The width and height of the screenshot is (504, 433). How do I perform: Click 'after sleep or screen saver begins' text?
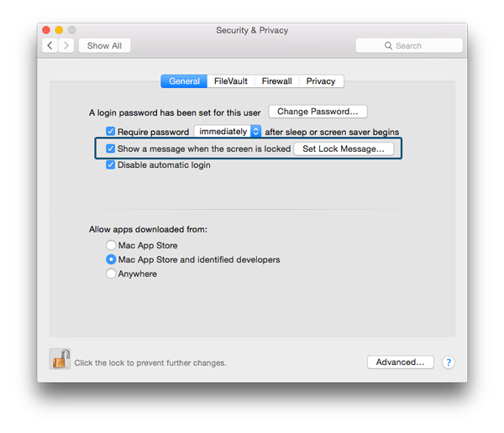tap(332, 132)
